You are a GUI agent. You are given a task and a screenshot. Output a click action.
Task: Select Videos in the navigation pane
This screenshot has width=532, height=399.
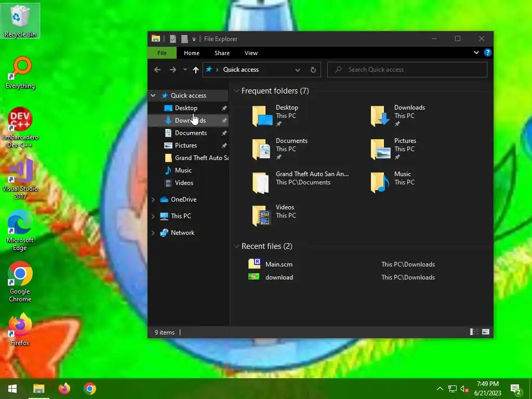coord(188,182)
